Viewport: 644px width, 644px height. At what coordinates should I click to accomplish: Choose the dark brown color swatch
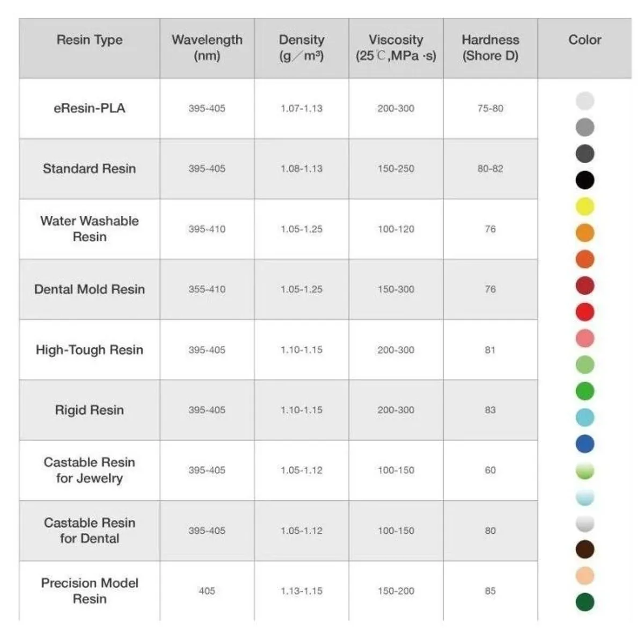[584, 549]
